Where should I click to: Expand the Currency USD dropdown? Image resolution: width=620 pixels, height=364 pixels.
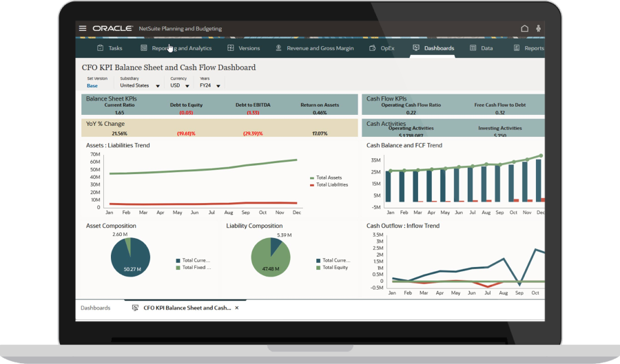[x=187, y=87]
